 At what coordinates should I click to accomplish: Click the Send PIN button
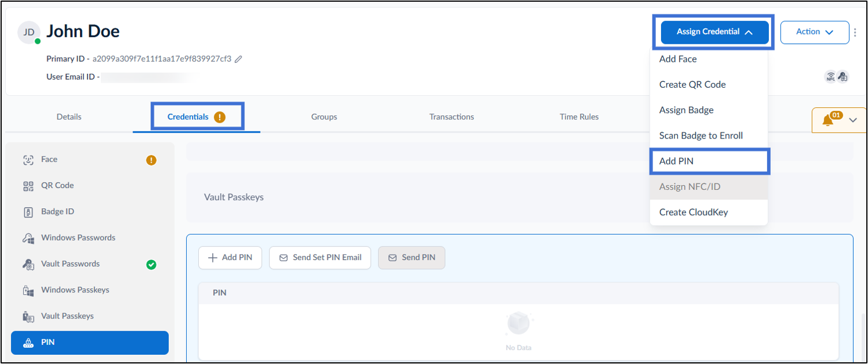[x=412, y=258]
